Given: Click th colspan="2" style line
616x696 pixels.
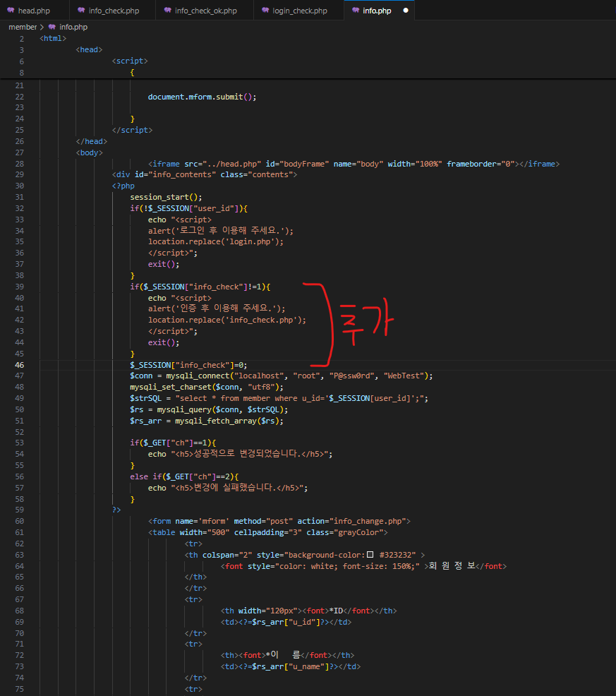Looking at the screenshot, I should pos(304,555).
